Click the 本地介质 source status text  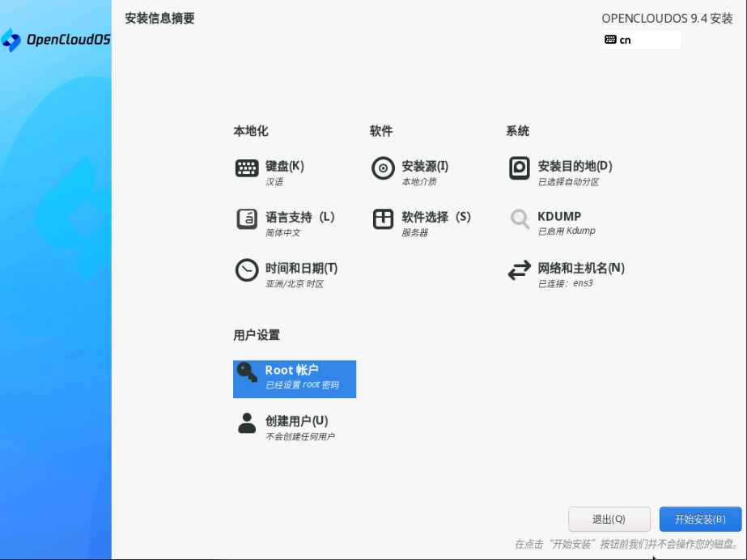(x=419, y=182)
